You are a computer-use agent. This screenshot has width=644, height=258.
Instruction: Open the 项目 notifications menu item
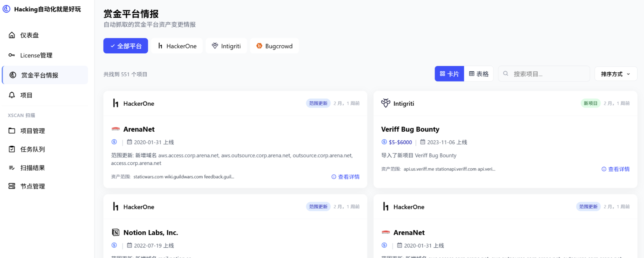click(x=45, y=95)
